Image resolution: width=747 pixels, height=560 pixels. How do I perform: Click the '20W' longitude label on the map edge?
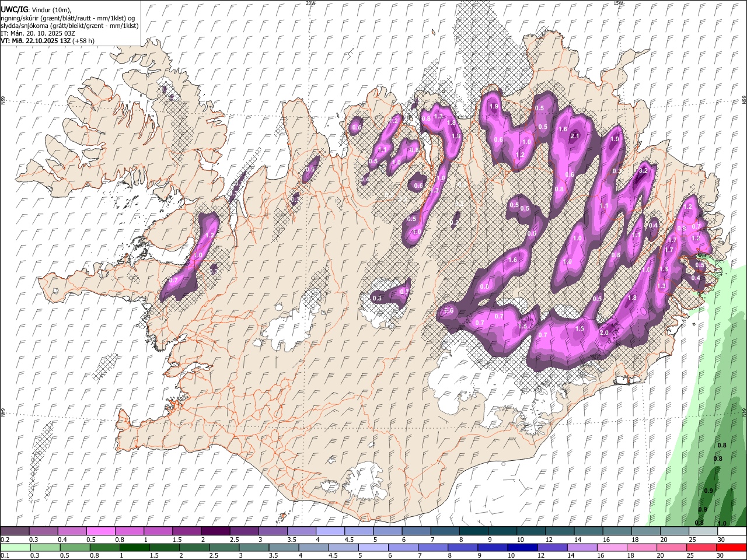310,3
